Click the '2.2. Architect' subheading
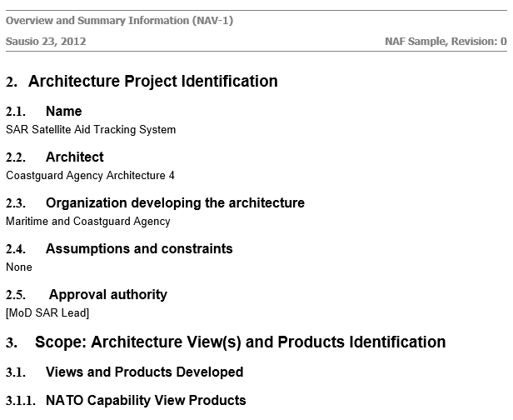 click(x=55, y=157)
